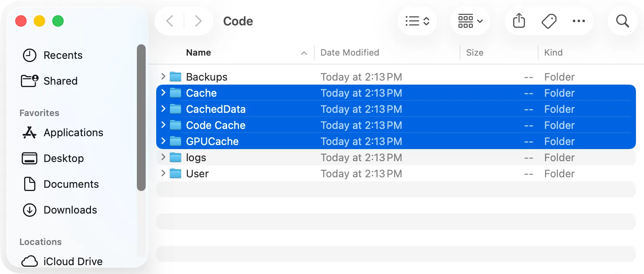Image resolution: width=644 pixels, height=274 pixels.
Task: Click the Tags icon in the toolbar
Action: pyautogui.click(x=549, y=21)
